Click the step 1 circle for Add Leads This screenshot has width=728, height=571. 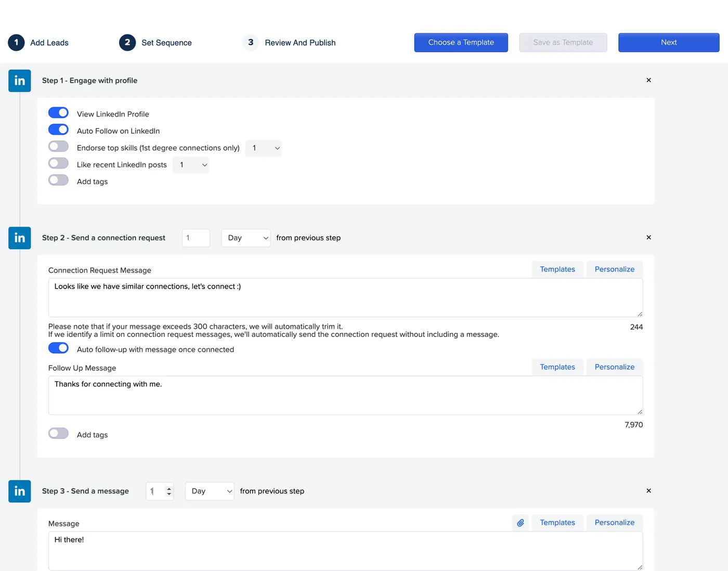pos(16,42)
